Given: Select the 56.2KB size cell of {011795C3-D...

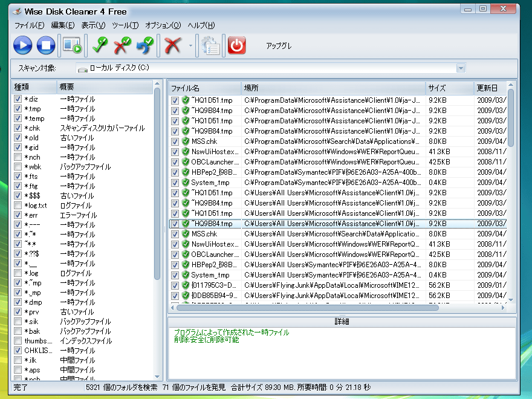Looking at the screenshot, I should [x=440, y=285].
